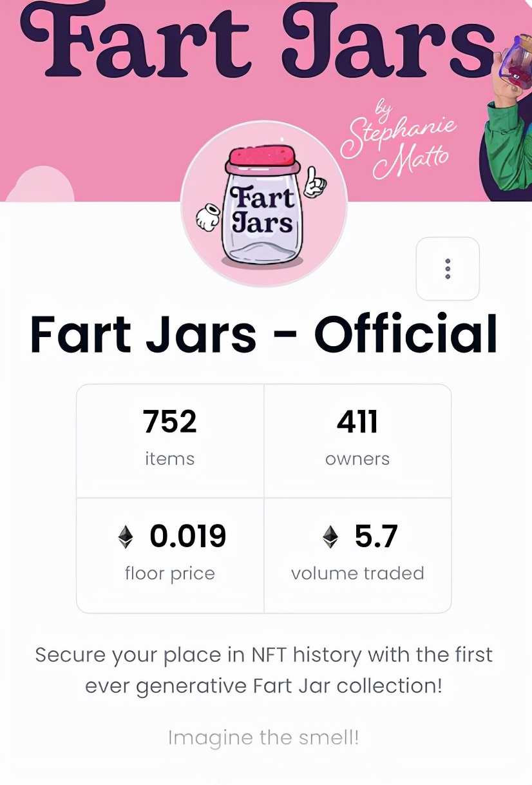The width and height of the screenshot is (532, 785).
Task: Click the Ethereum icon beside floor price
Action: click(126, 536)
